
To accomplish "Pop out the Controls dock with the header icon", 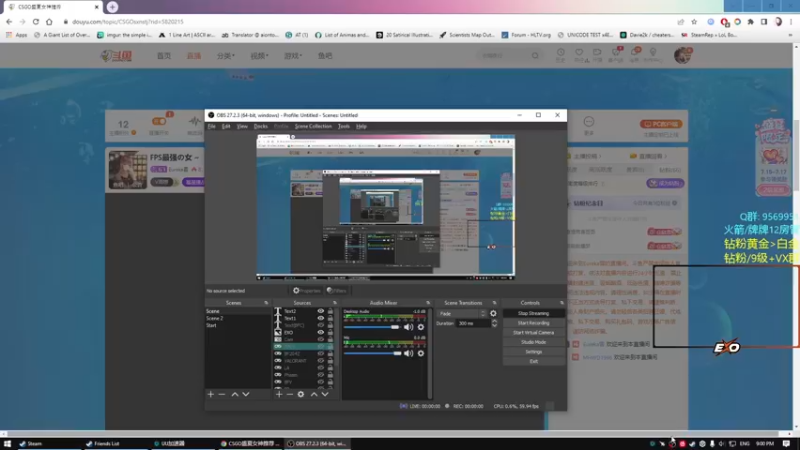I will tap(562, 303).
